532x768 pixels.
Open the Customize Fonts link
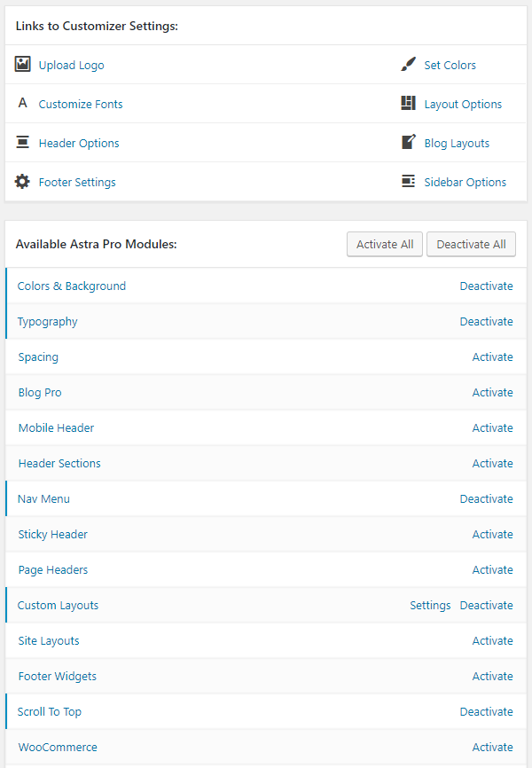tap(81, 105)
